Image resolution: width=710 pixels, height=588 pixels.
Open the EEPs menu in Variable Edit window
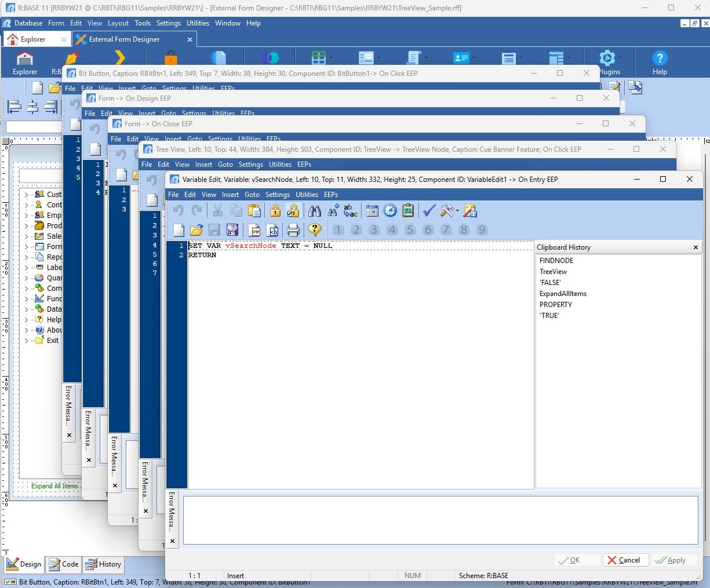[331, 195]
